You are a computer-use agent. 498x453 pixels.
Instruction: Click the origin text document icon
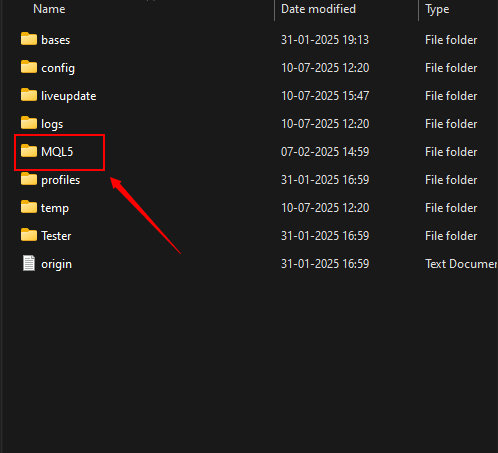coord(29,263)
